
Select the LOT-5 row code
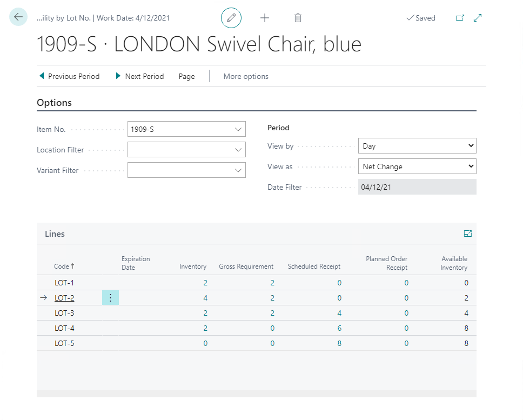coord(64,343)
